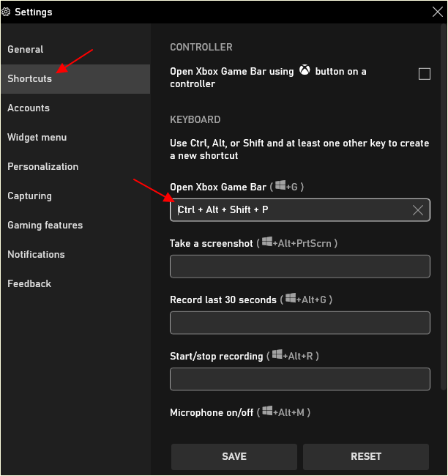448x476 pixels.
Task: Open the Capturing section
Action: 75,196
